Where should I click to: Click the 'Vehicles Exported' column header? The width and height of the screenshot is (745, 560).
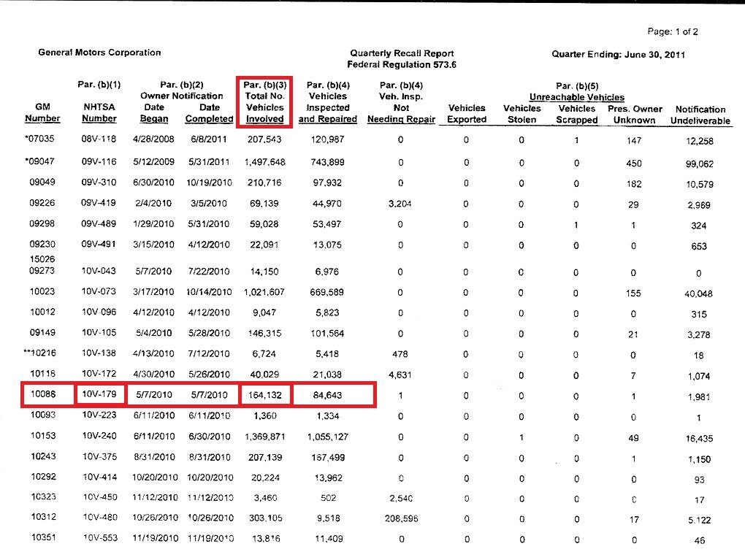coord(467,114)
